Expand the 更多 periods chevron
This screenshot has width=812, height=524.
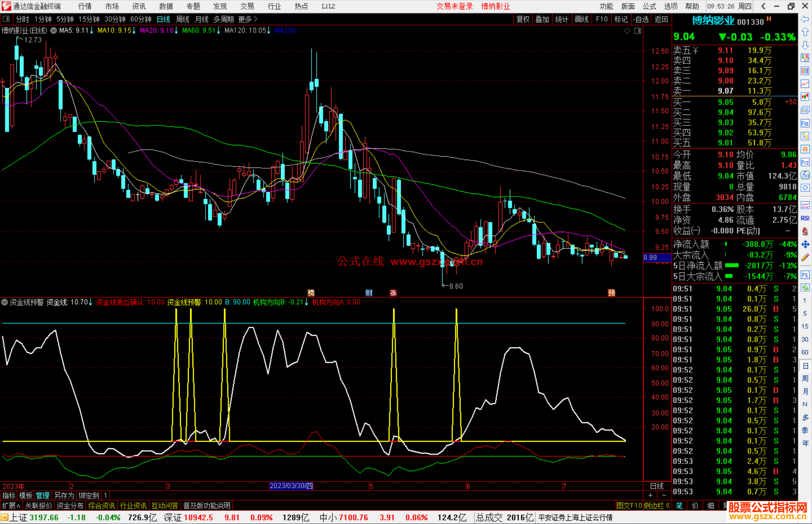(255, 19)
